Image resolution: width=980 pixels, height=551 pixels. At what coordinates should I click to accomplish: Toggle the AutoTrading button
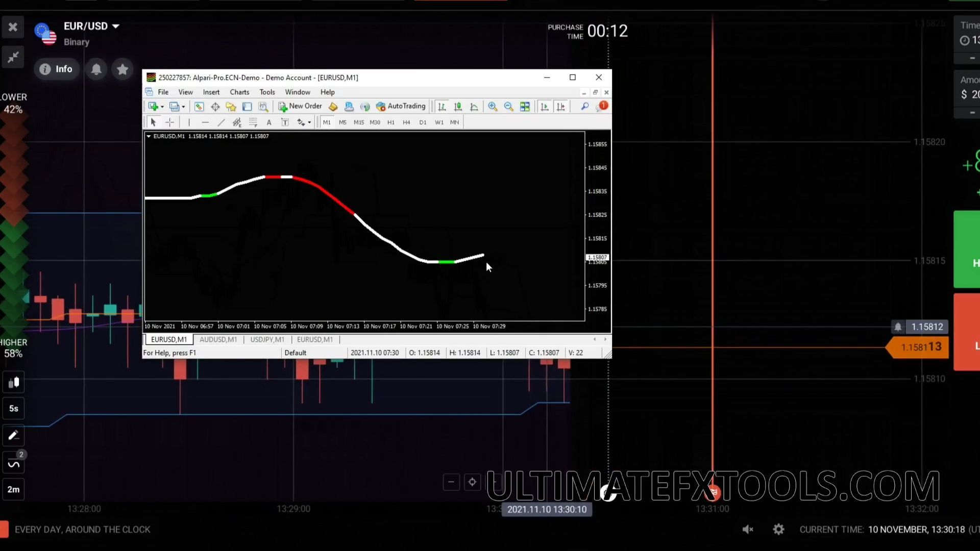pos(401,106)
